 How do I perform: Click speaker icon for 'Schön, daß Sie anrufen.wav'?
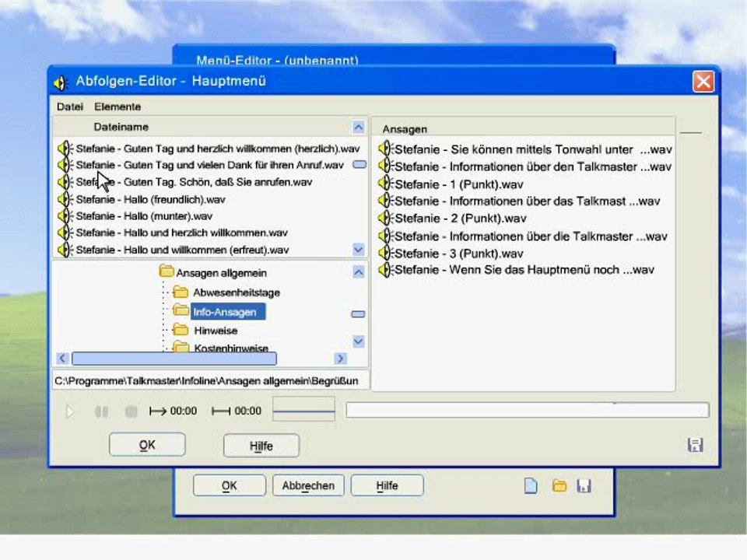[x=65, y=182]
